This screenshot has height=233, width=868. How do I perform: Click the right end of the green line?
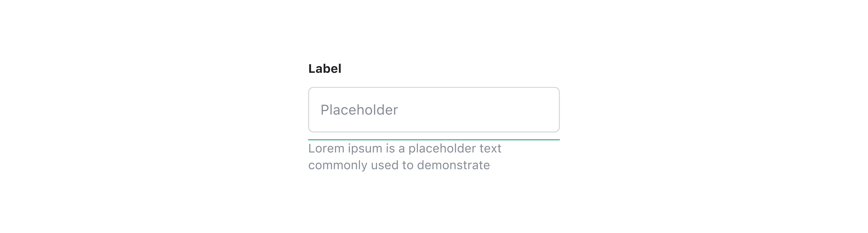557,139
